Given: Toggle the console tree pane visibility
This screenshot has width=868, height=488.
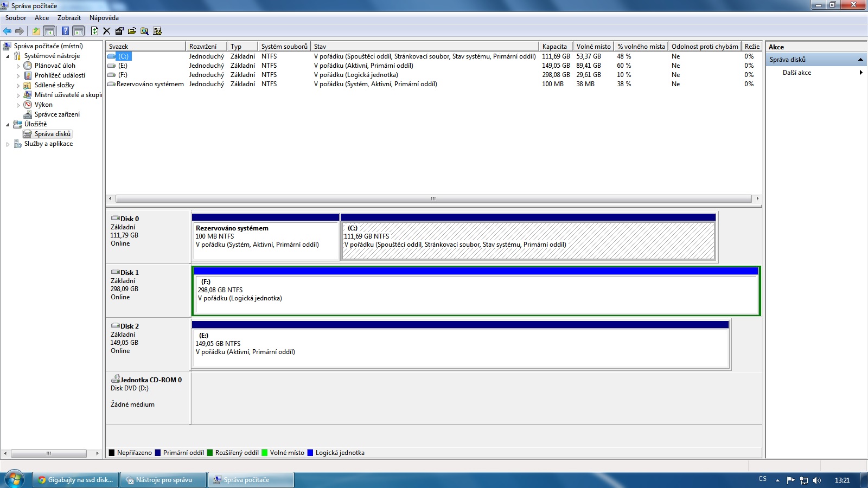Looking at the screenshot, I should point(49,31).
